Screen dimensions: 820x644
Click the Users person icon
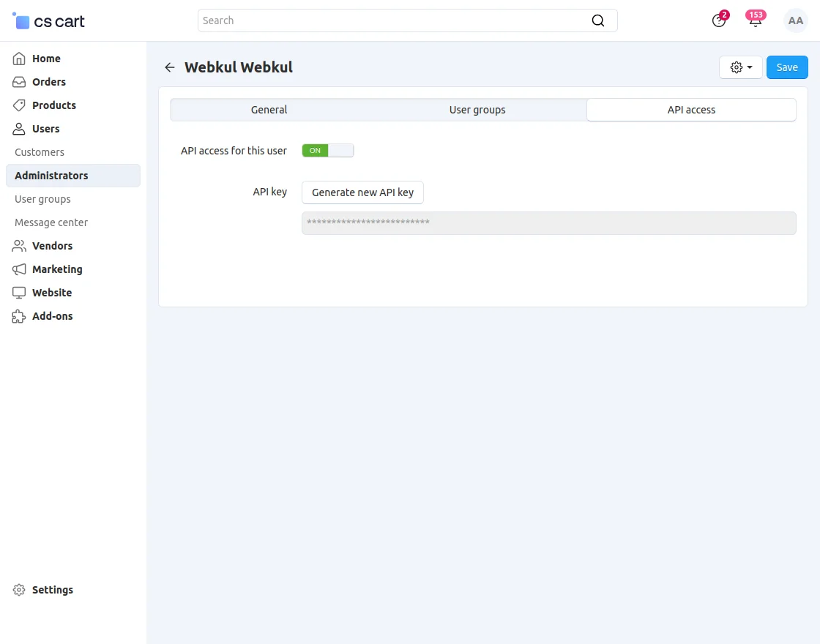[19, 129]
